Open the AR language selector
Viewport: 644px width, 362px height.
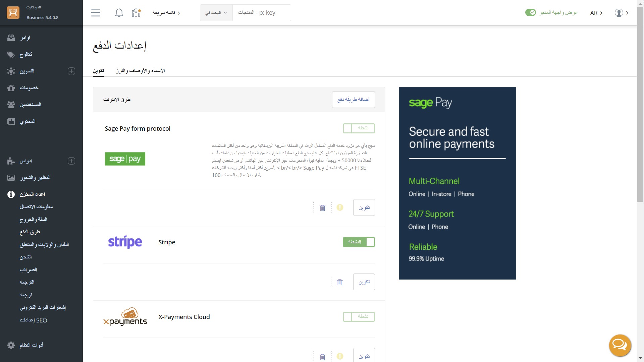coord(596,13)
